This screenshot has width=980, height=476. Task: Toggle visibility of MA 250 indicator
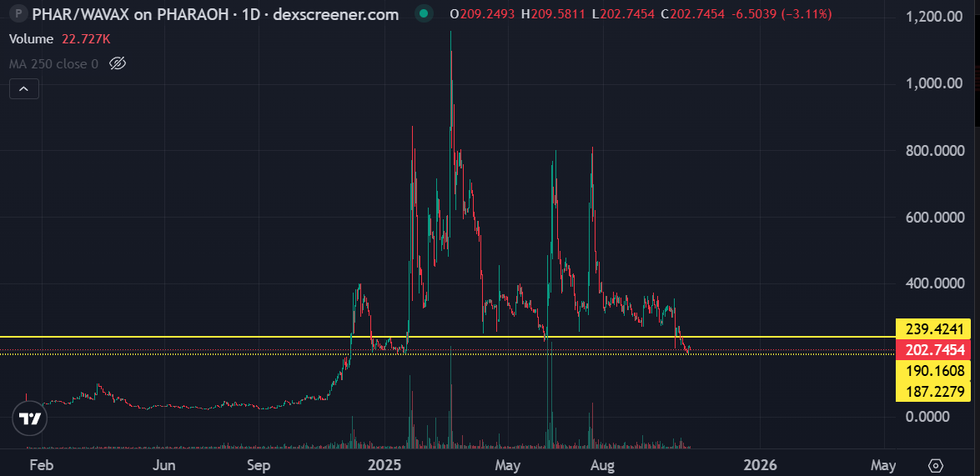pos(118,63)
